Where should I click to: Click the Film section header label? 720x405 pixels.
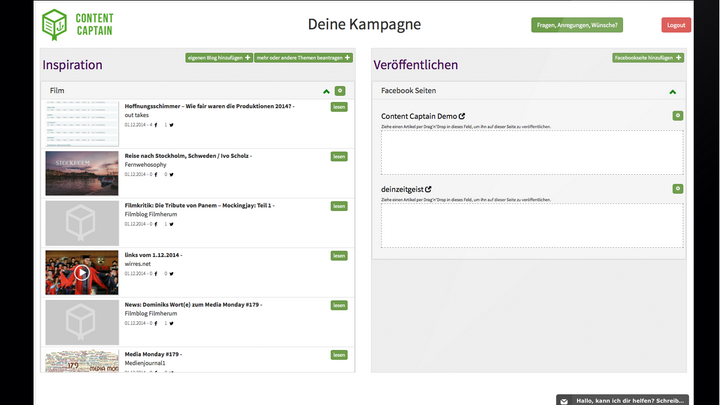(57, 91)
